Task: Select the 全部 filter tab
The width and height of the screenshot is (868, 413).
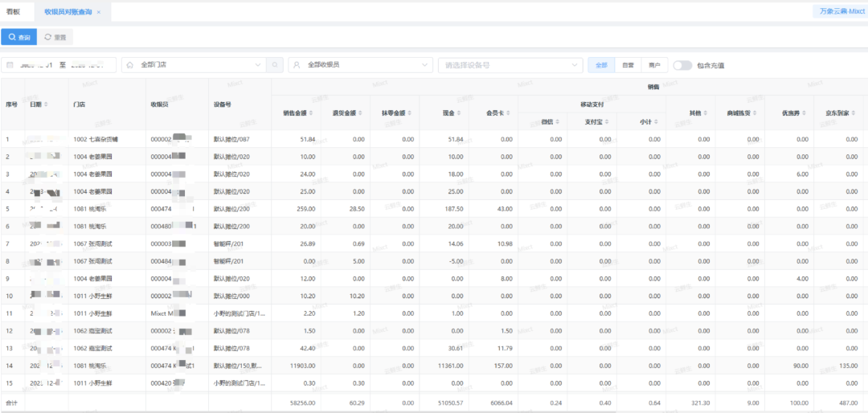Action: click(x=601, y=65)
